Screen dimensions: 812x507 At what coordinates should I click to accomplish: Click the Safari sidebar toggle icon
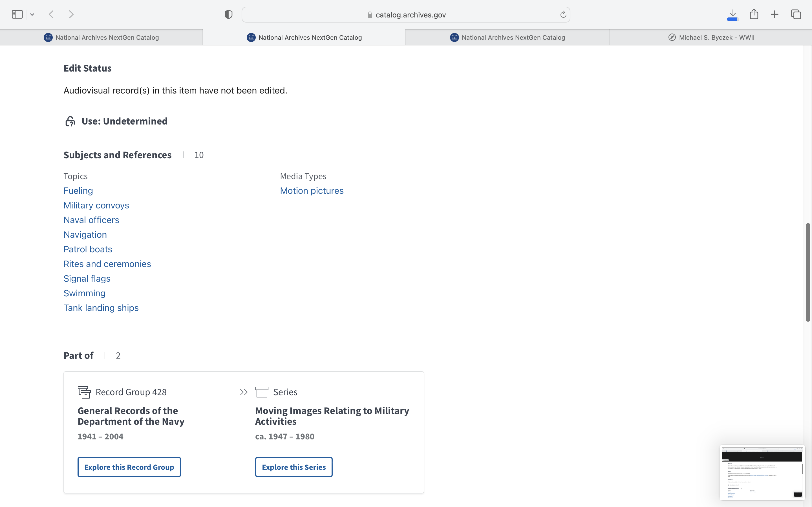[x=17, y=14]
